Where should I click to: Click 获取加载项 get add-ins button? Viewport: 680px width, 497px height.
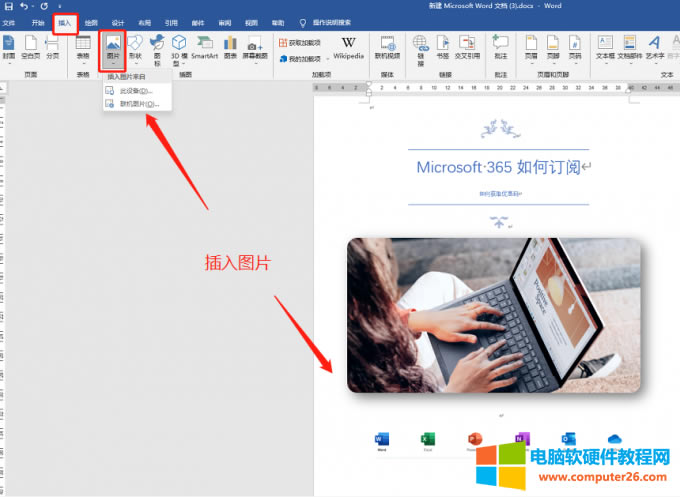[x=304, y=43]
